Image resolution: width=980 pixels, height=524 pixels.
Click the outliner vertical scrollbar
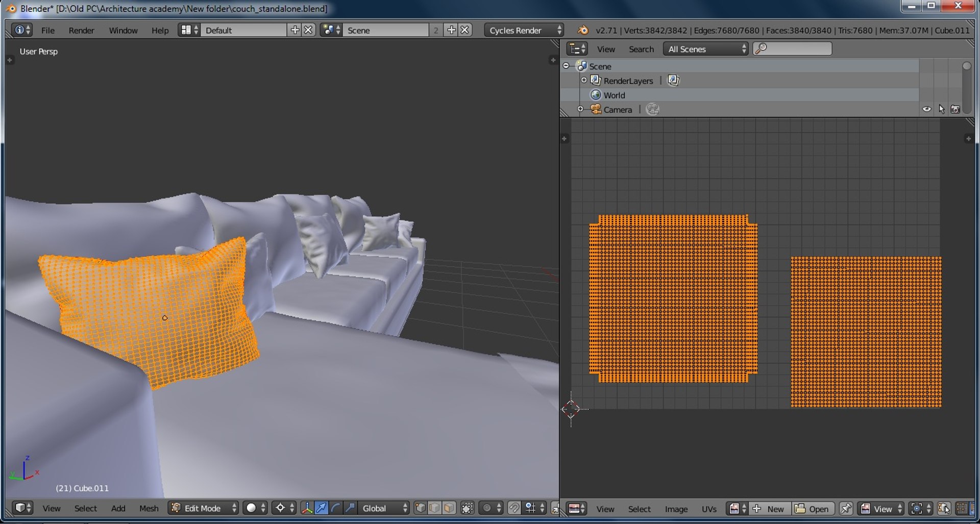coord(966,87)
